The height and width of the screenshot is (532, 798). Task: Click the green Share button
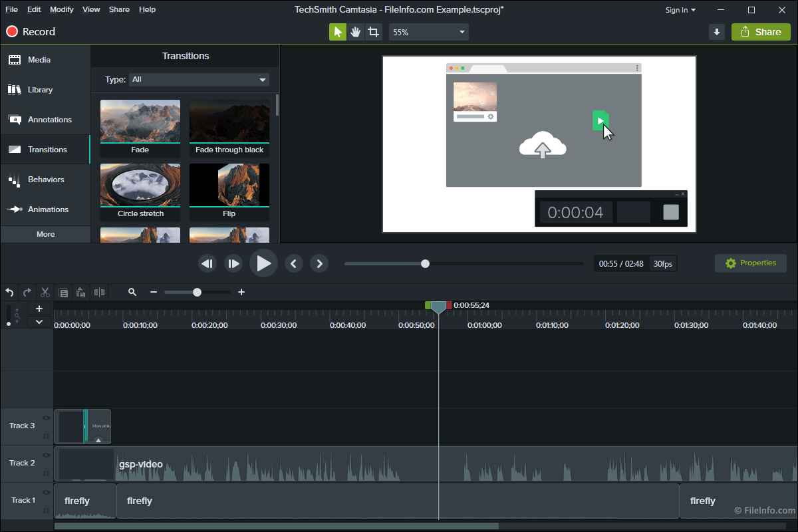click(x=761, y=32)
